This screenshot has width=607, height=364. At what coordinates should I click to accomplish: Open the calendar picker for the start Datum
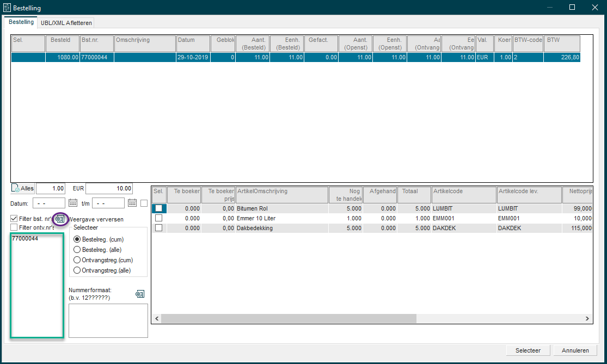pos(73,203)
